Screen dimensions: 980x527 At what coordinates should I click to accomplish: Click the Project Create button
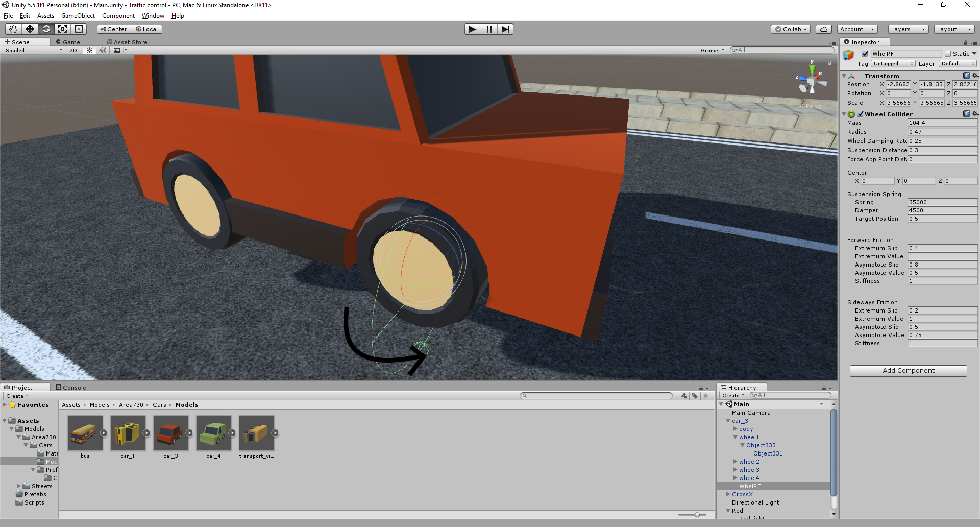17,396
